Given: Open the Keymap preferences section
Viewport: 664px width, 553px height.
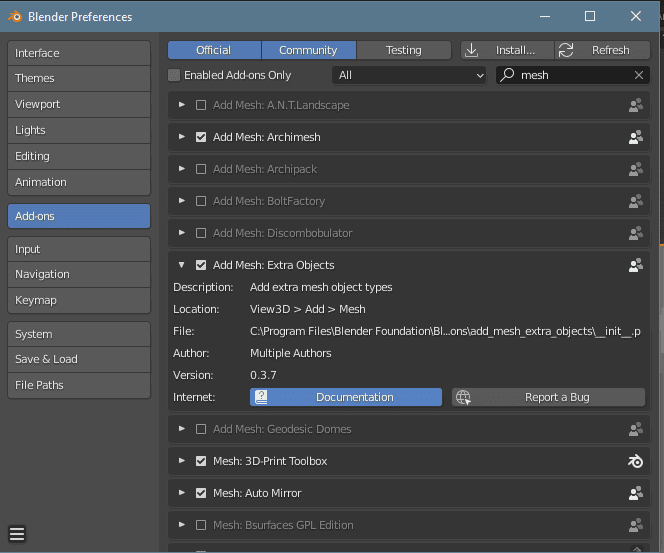Looking at the screenshot, I should tap(79, 301).
